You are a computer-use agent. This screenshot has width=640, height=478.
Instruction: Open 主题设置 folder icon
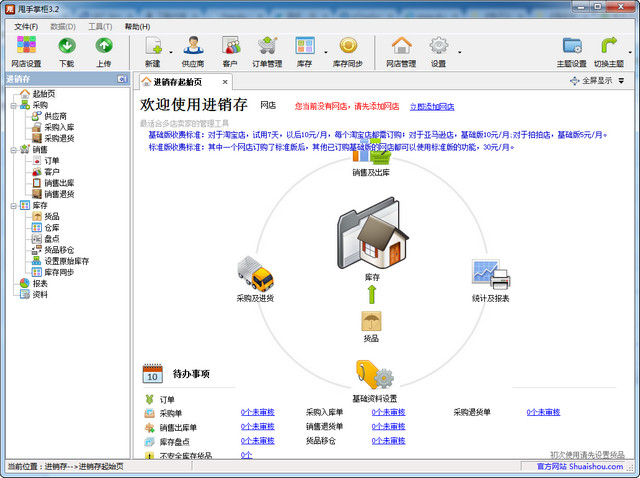(x=572, y=45)
